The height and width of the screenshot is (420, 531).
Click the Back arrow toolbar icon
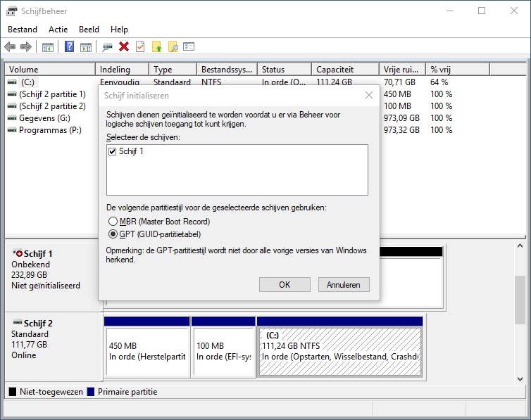tap(10, 46)
